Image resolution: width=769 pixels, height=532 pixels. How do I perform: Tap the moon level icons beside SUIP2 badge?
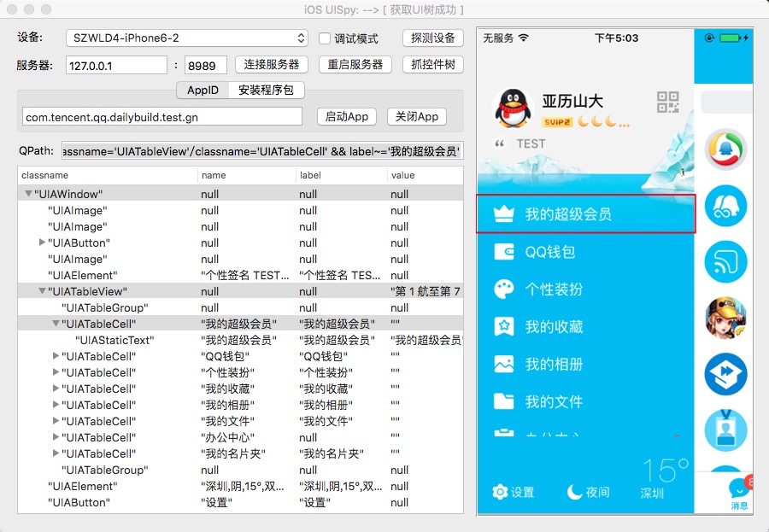click(x=603, y=121)
